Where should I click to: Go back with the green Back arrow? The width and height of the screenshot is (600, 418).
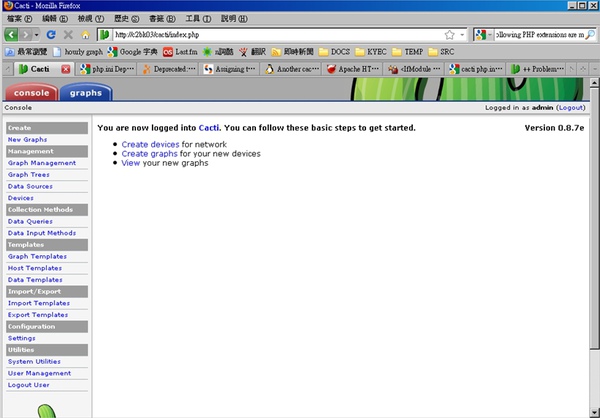(11, 35)
